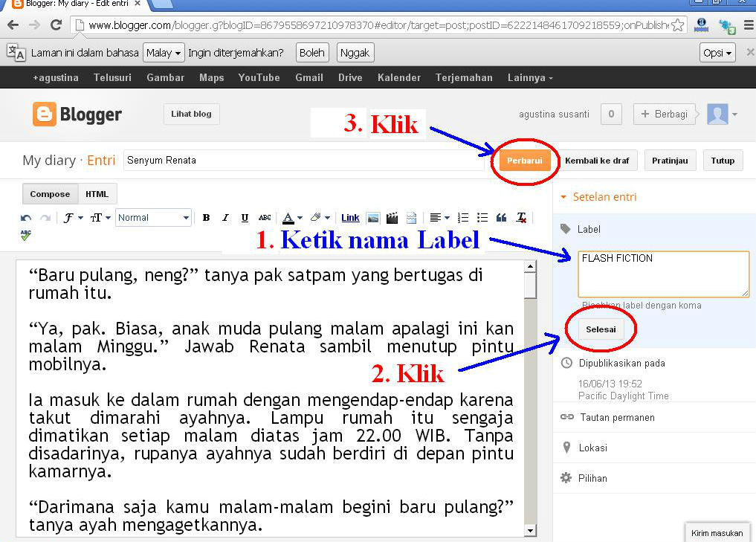Remove formatting from selected text
Screen dimensions: 756x542
(521, 218)
